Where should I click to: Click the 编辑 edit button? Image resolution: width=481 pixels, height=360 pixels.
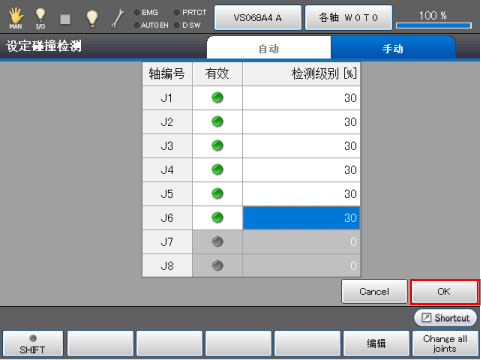[x=376, y=344]
